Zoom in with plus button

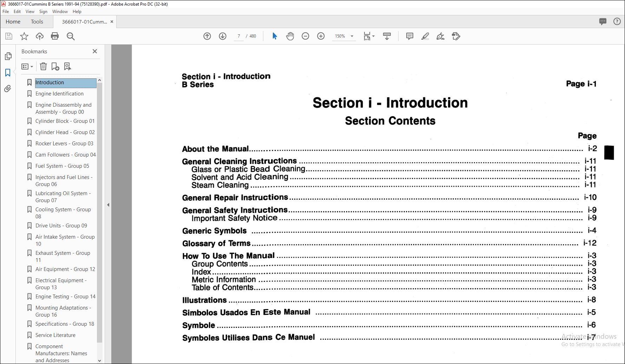click(321, 36)
